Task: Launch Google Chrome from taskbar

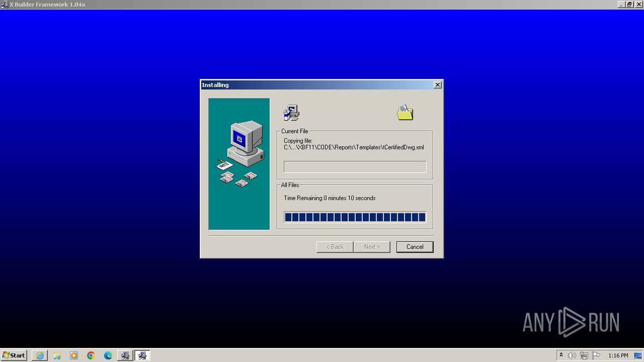Action: 91,355
